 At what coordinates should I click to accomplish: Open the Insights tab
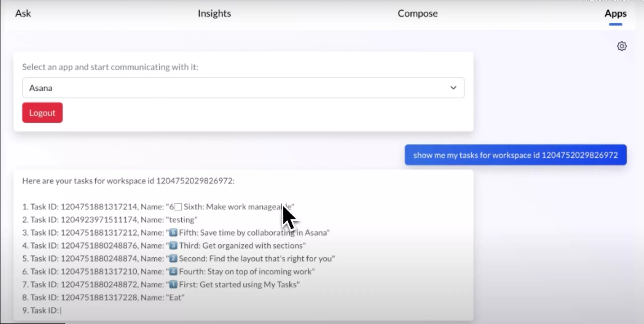[214, 13]
